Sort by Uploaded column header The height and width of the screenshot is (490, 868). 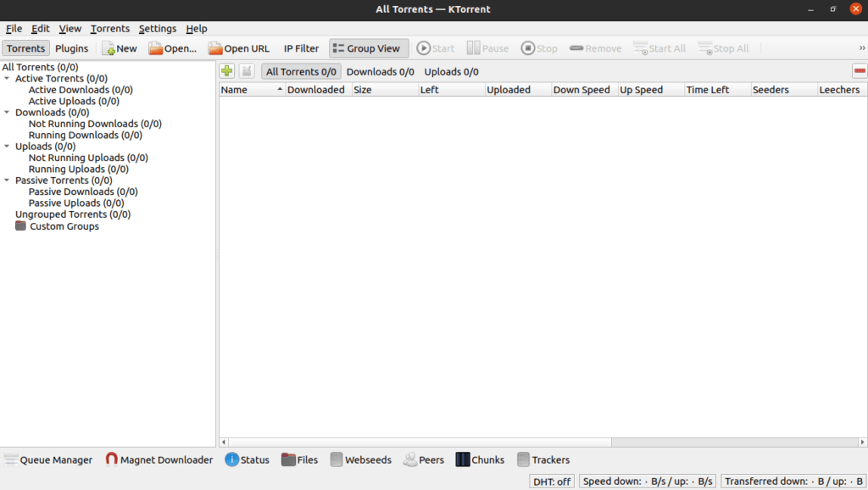coord(518,90)
